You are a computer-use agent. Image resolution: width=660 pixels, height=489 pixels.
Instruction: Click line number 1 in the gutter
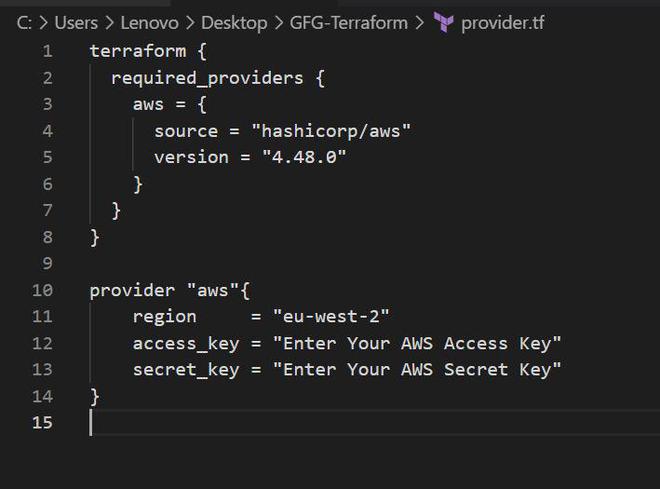pyautogui.click(x=47, y=51)
